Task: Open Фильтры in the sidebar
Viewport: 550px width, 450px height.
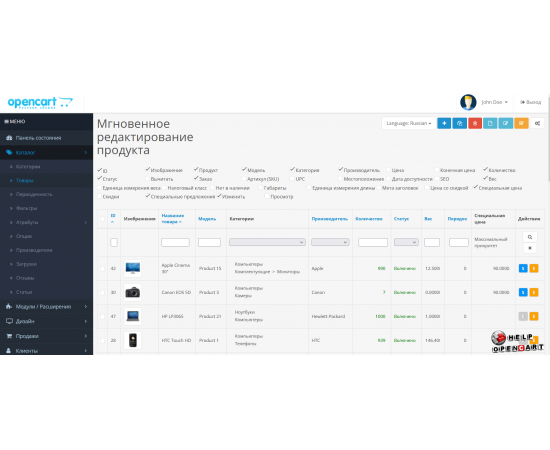Action: [x=26, y=208]
